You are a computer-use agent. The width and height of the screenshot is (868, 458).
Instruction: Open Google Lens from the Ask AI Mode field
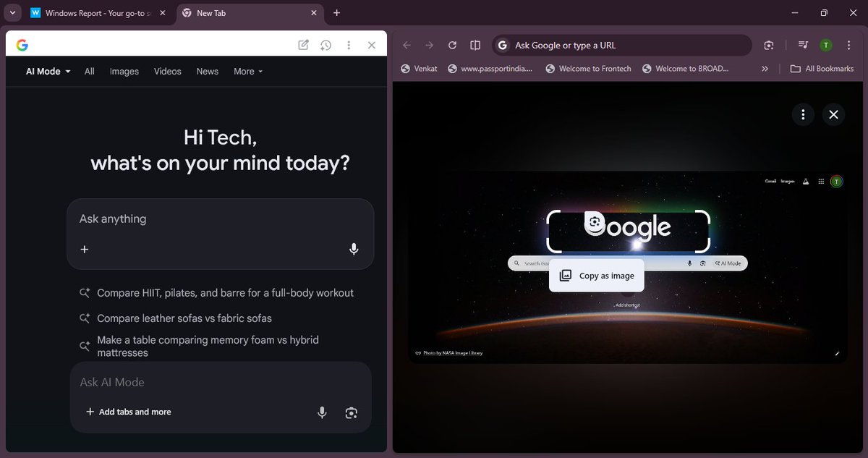coord(352,412)
